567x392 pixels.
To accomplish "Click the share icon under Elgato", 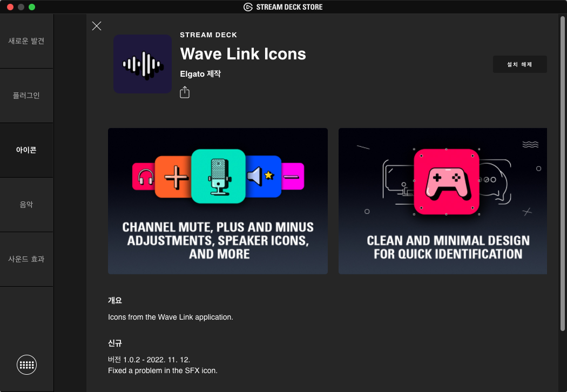I will pyautogui.click(x=185, y=92).
